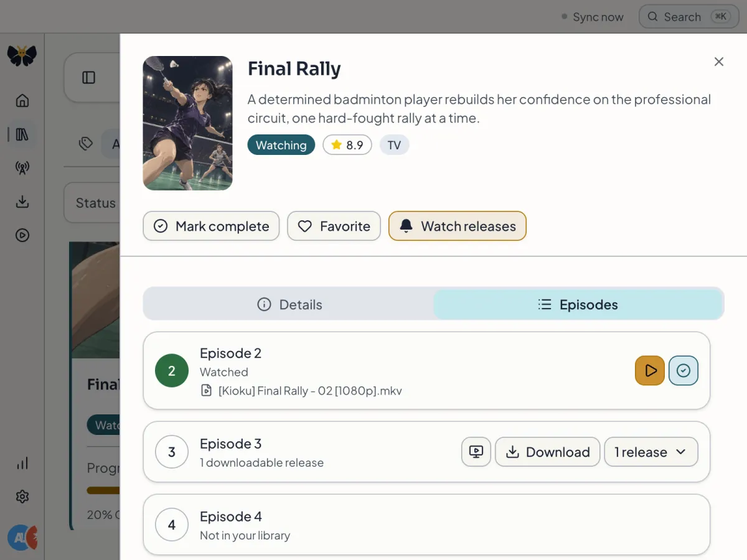Click the 'Not in your library' text

[x=245, y=536]
